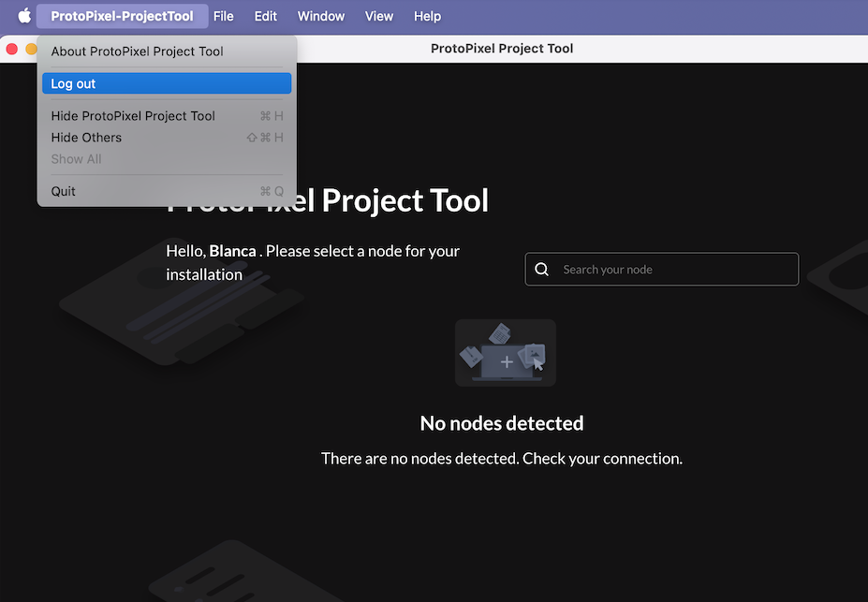Viewport: 868px width, 602px height.
Task: Select Quit from the app menu
Action: 167,191
